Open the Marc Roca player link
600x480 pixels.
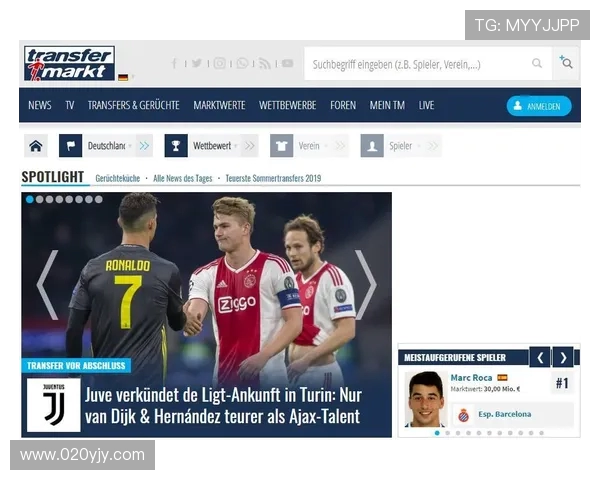point(471,377)
